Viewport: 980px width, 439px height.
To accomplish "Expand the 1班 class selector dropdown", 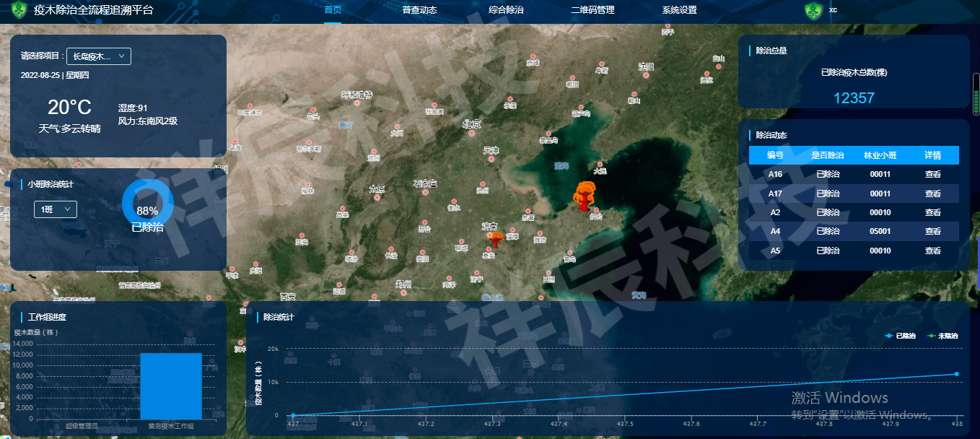I will (x=56, y=209).
